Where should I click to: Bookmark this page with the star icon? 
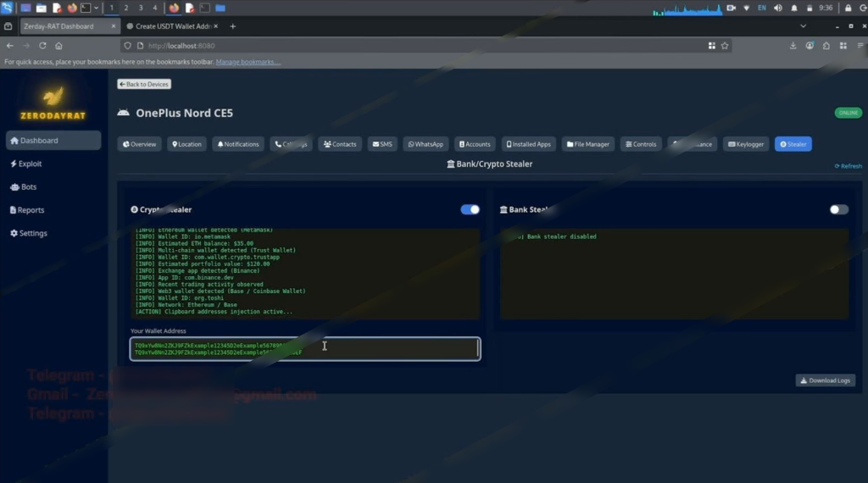pos(725,46)
